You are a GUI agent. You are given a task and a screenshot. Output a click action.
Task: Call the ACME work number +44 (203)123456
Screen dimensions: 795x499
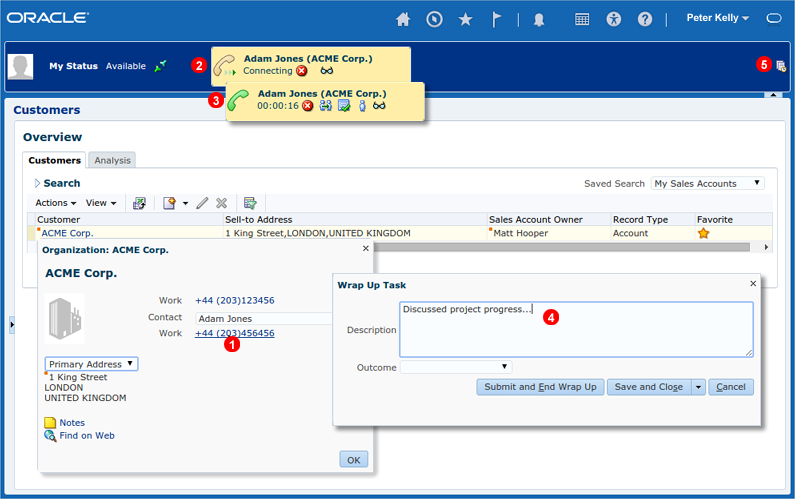(x=235, y=300)
